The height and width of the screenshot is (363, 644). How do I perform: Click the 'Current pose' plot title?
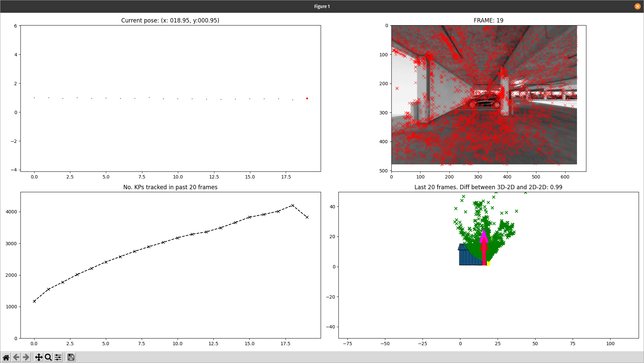pyautogui.click(x=170, y=20)
